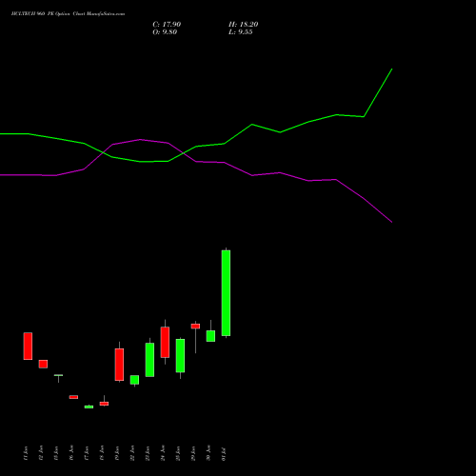Click the "19 Jun" date label

point(117,453)
